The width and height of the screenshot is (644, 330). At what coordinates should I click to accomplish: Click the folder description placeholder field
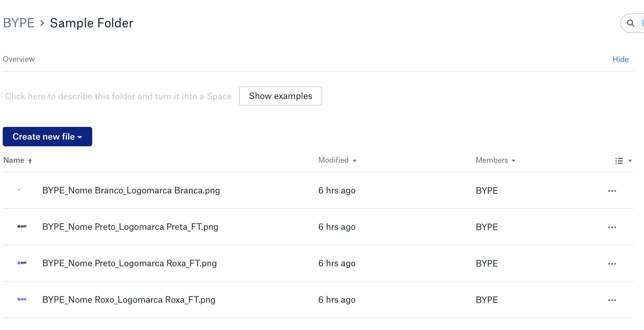tap(118, 96)
